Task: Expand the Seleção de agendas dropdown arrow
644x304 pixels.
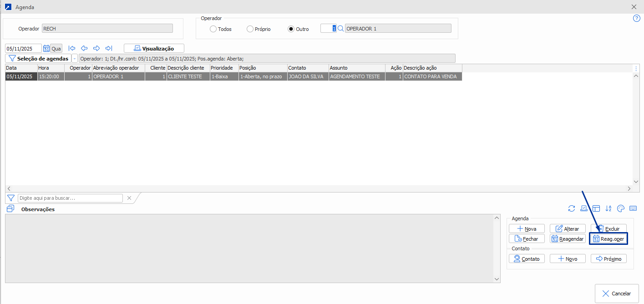Action: [75, 59]
